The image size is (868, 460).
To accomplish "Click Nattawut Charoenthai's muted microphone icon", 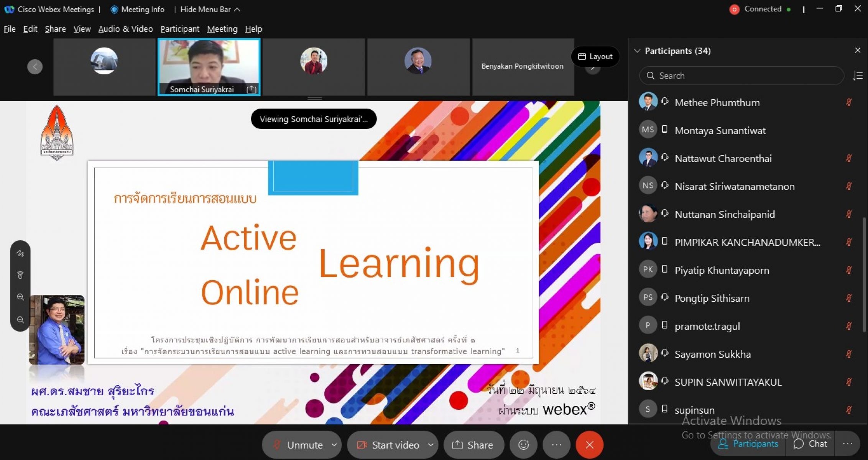I will click(848, 158).
